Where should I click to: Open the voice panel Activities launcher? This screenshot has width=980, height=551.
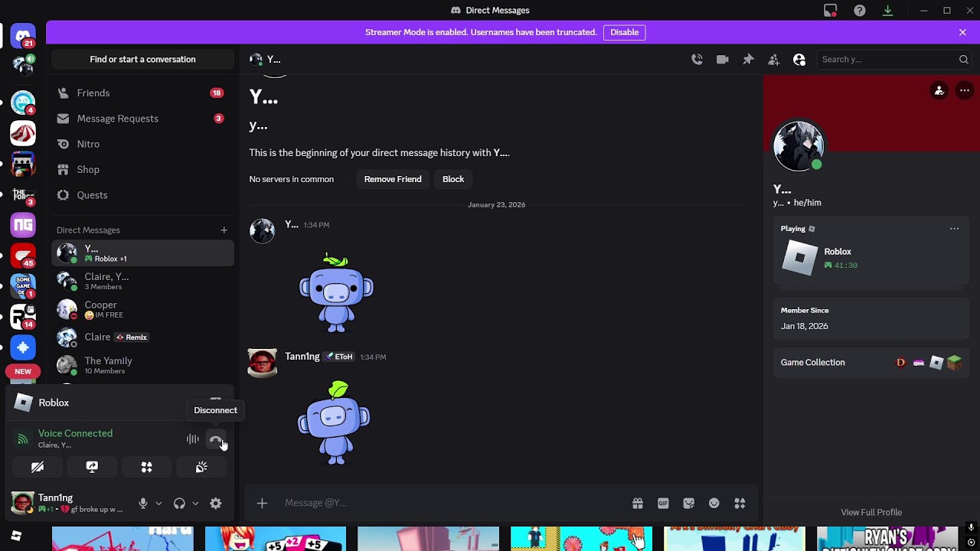coord(146,467)
